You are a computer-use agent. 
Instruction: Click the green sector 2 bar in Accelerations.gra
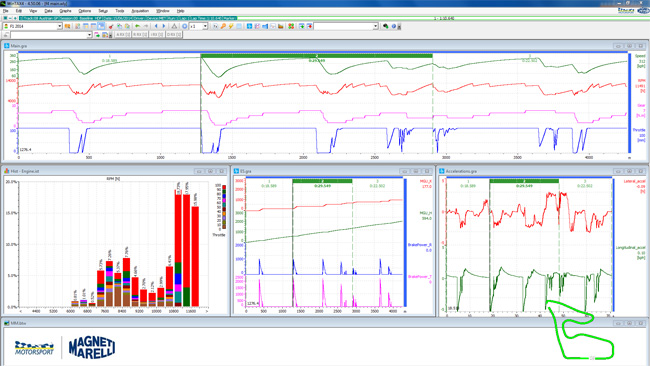click(x=524, y=181)
